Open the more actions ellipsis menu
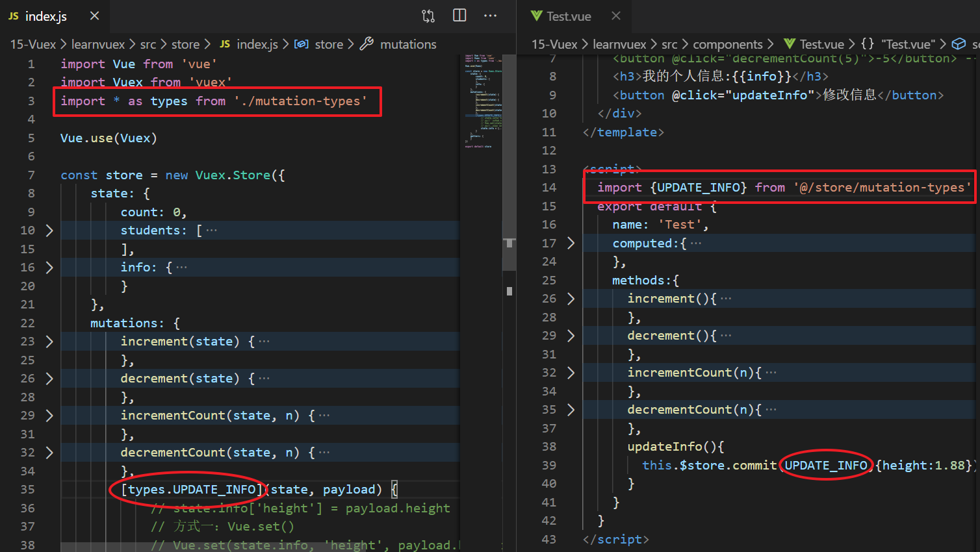 coord(491,16)
